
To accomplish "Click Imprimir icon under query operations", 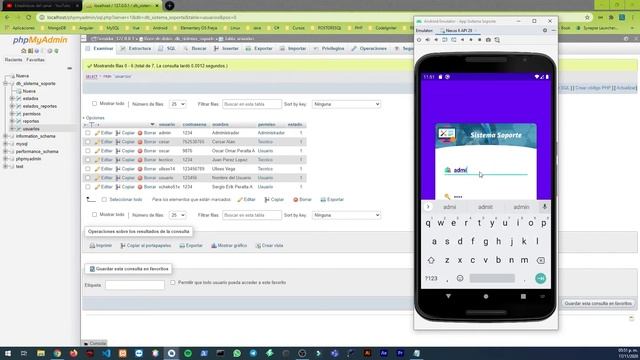I will tap(92, 246).
